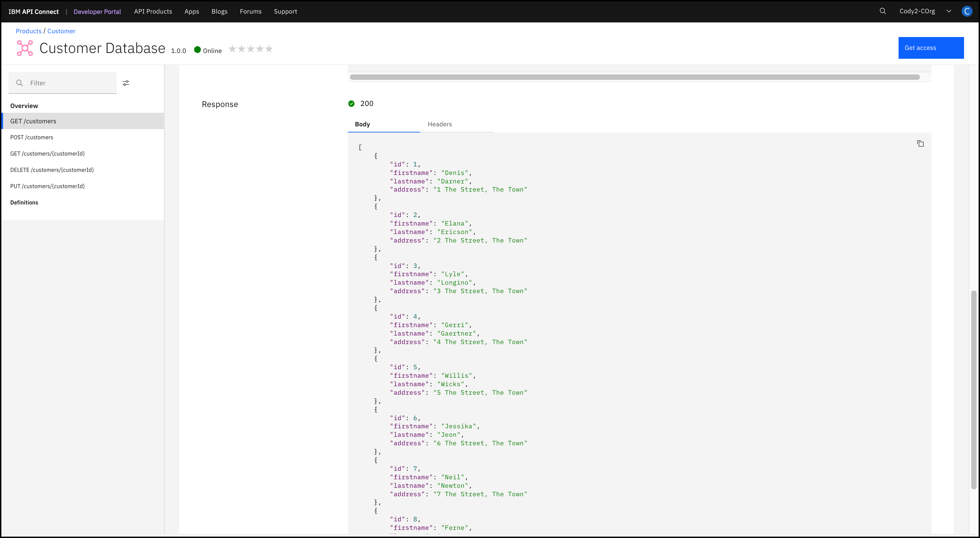
Task: Click into the Filter input field
Action: point(70,83)
